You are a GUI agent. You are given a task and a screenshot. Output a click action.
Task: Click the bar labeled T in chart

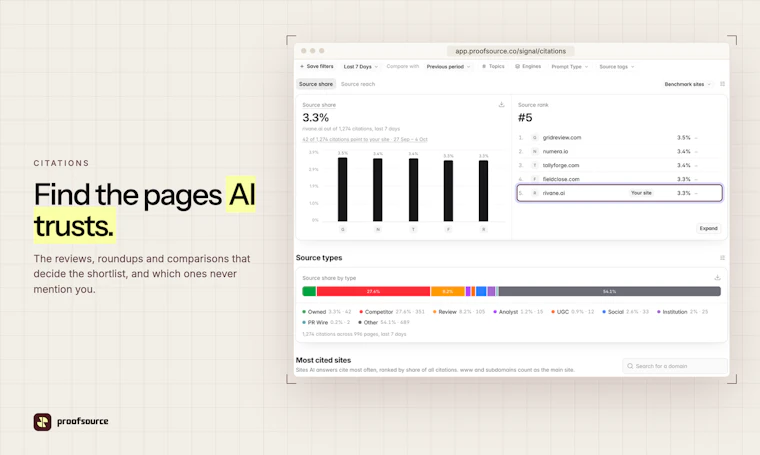click(413, 189)
